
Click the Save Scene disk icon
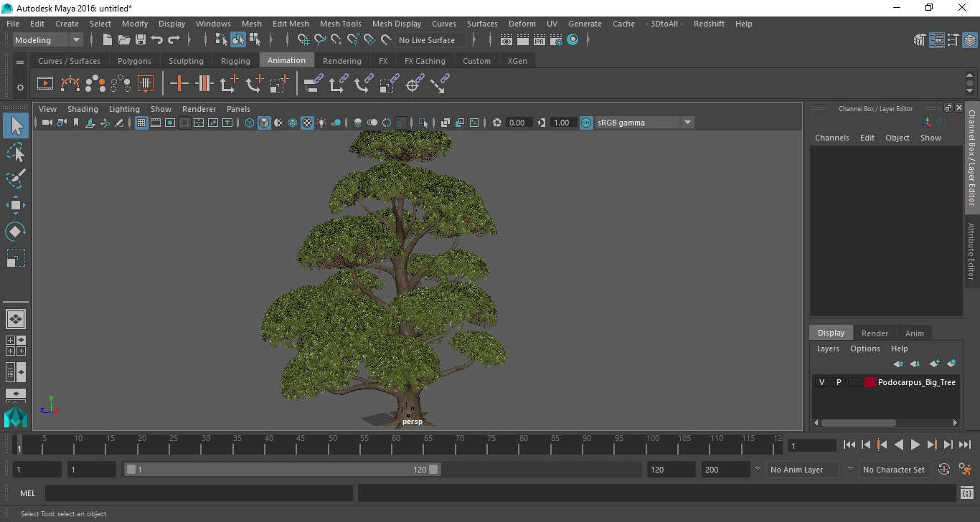click(x=141, y=40)
